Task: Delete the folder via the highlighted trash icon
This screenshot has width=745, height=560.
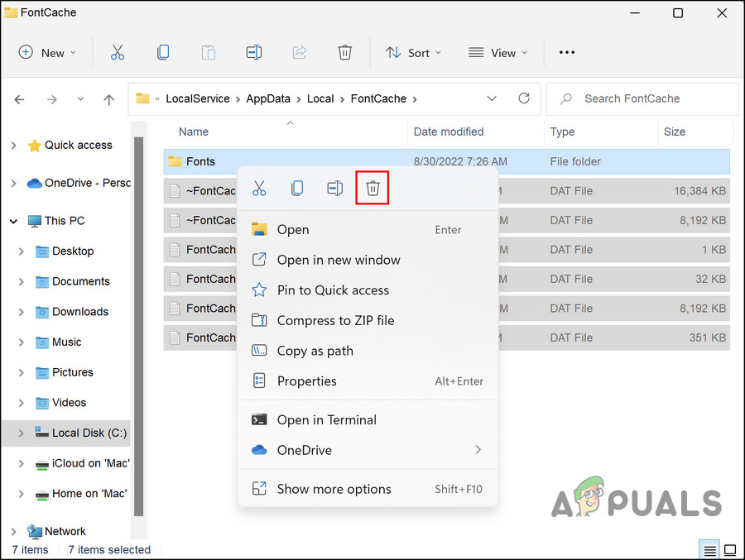Action: tap(372, 188)
